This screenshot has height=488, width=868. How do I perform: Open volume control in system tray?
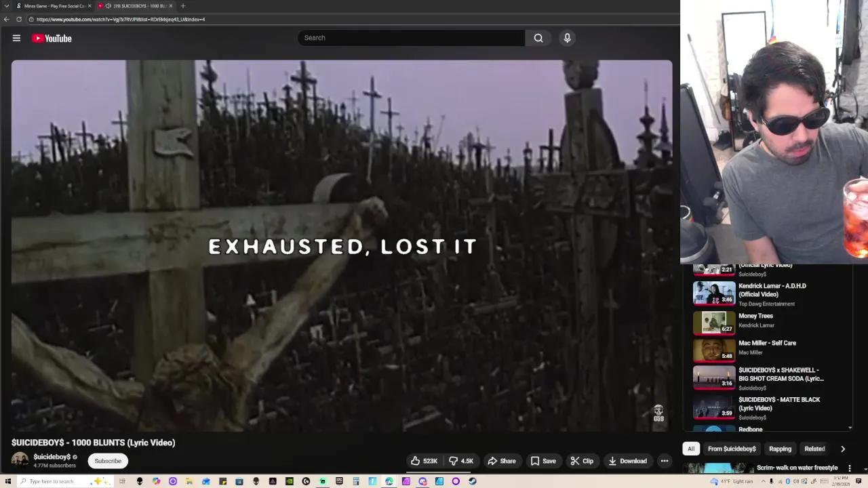click(x=796, y=481)
